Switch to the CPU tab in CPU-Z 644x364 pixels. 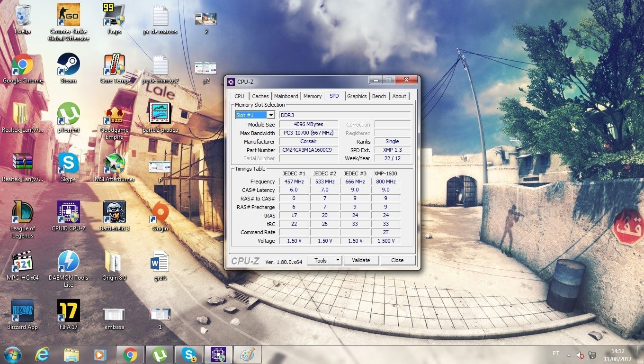click(240, 96)
